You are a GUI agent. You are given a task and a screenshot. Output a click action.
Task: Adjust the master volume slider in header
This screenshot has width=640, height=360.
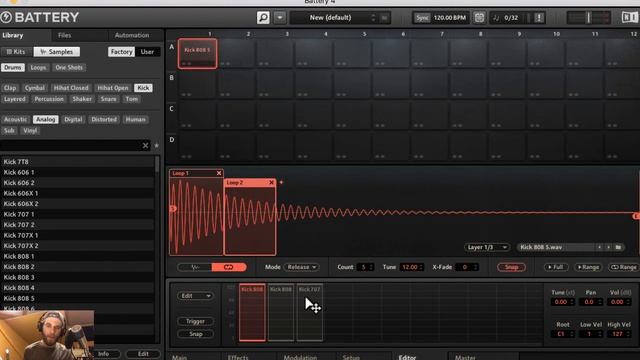pyautogui.click(x=589, y=18)
